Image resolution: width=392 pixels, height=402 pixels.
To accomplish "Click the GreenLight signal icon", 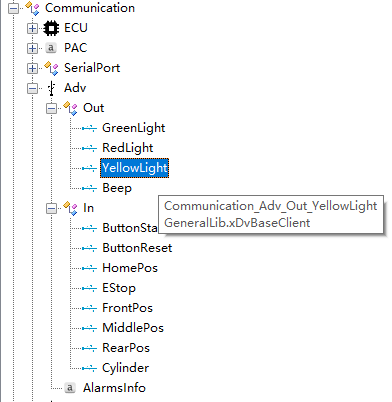I will (89, 128).
